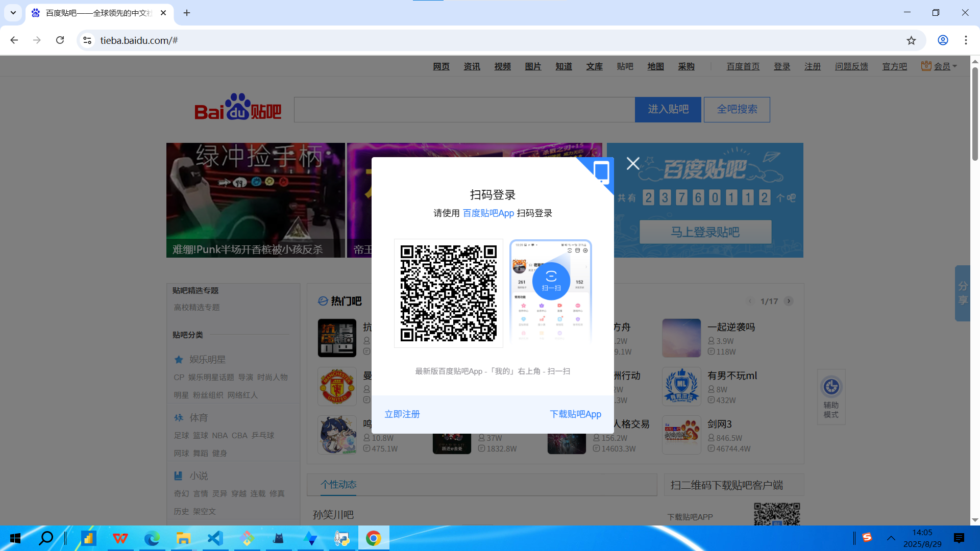
Task: Click 下载贴吧App link in dialog
Action: 575,414
